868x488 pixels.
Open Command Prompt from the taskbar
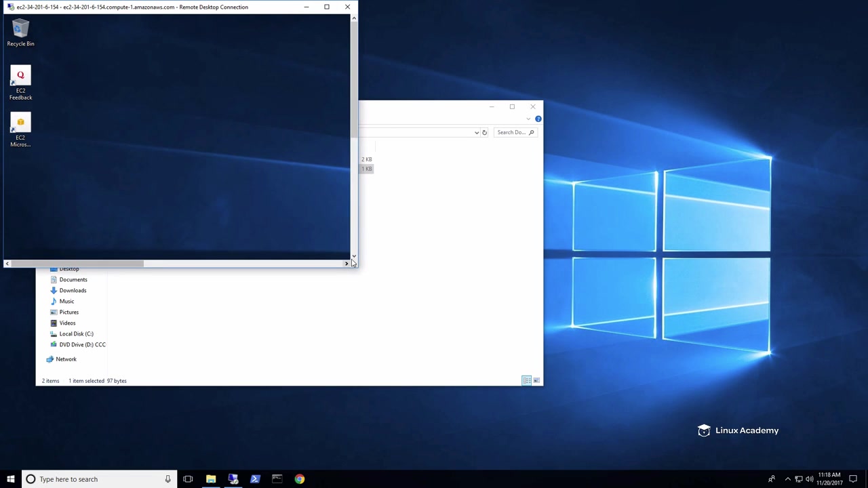(277, 479)
